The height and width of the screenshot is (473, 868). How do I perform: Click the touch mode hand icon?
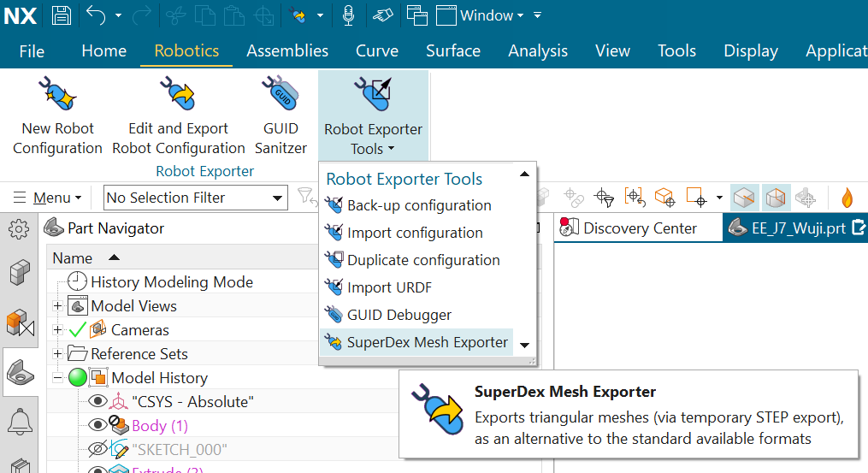(x=382, y=15)
